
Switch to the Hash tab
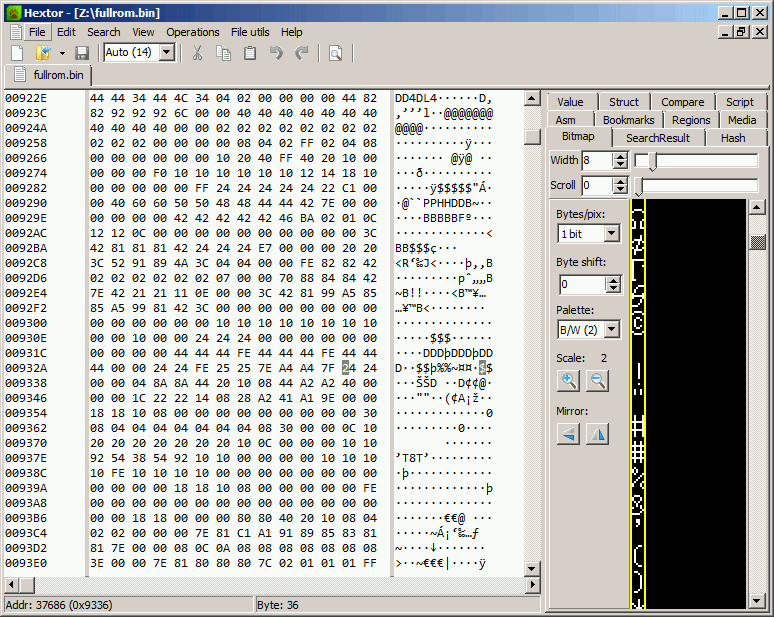(733, 138)
